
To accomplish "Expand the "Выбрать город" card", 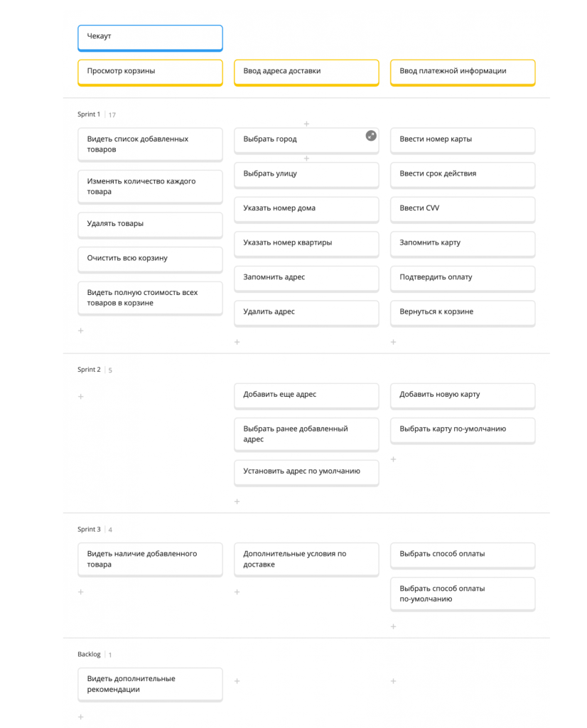I will click(x=371, y=136).
